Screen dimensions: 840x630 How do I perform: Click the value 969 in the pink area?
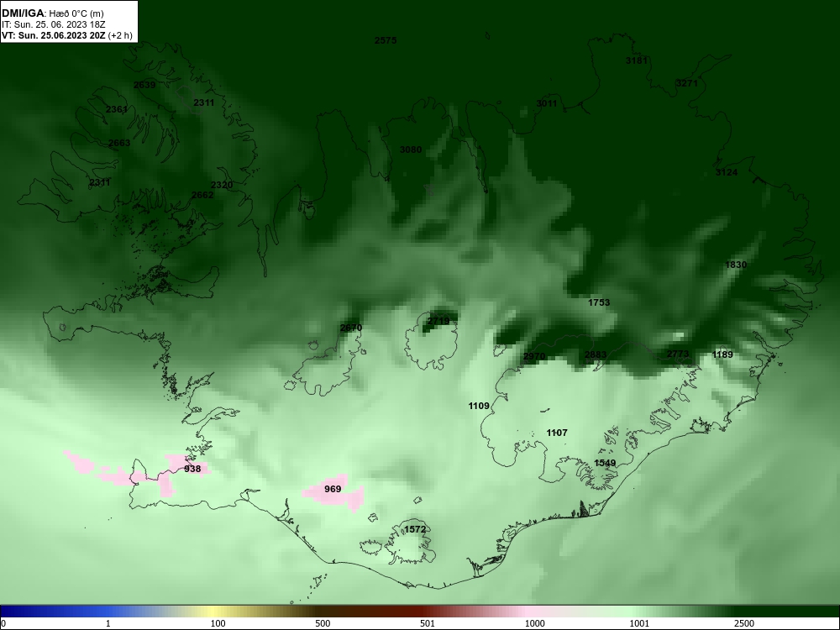tap(333, 489)
